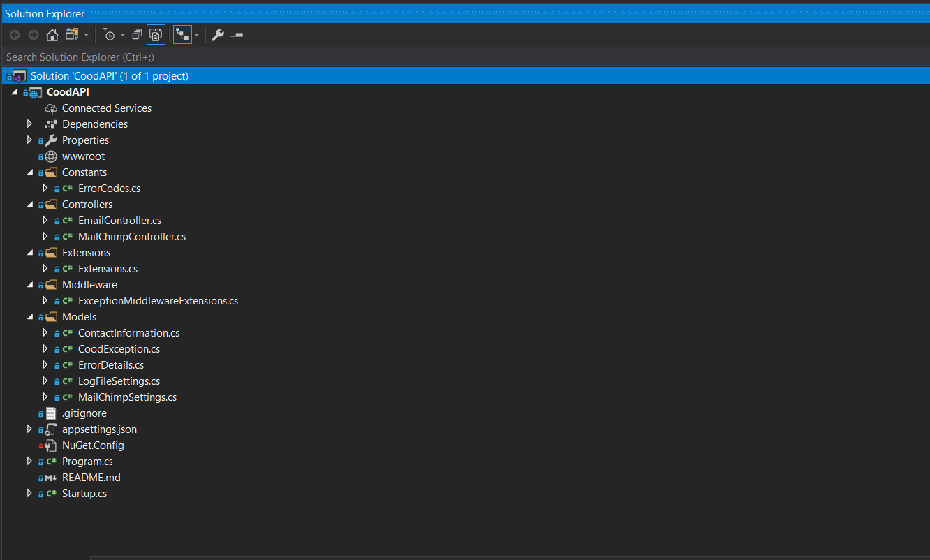Expand the Dependencies node
This screenshot has width=930, height=560.
point(29,124)
